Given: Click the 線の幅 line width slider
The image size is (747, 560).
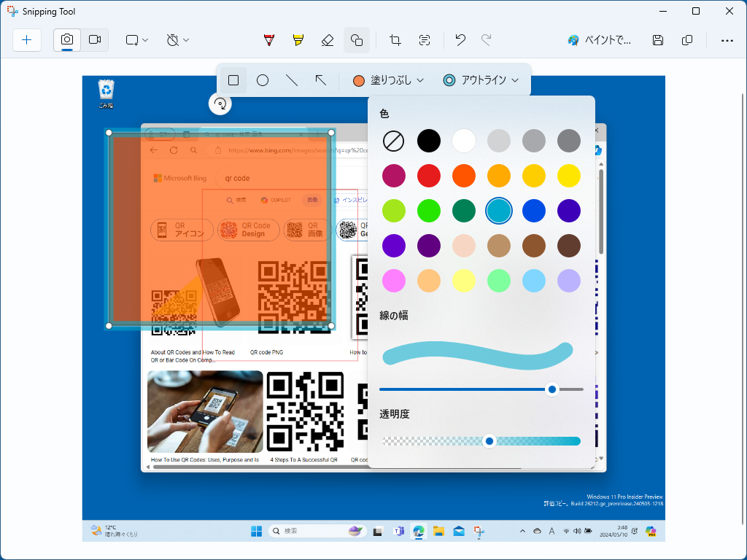Looking at the screenshot, I should coord(481,389).
